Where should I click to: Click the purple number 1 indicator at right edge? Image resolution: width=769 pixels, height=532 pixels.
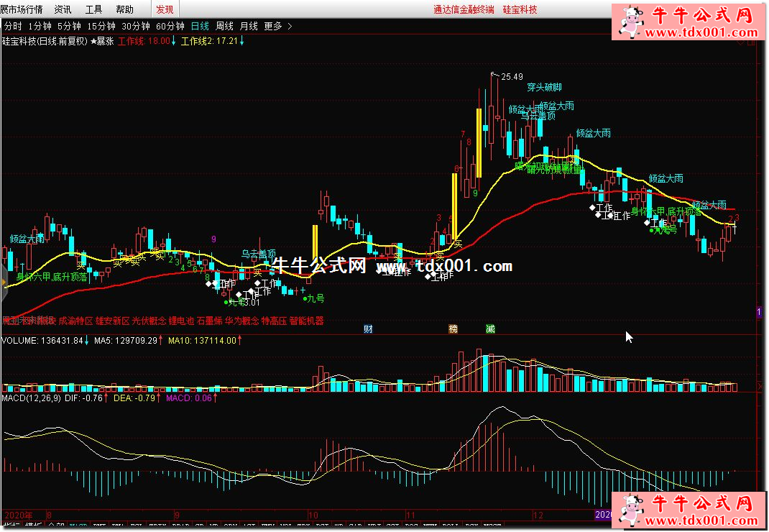(759, 311)
